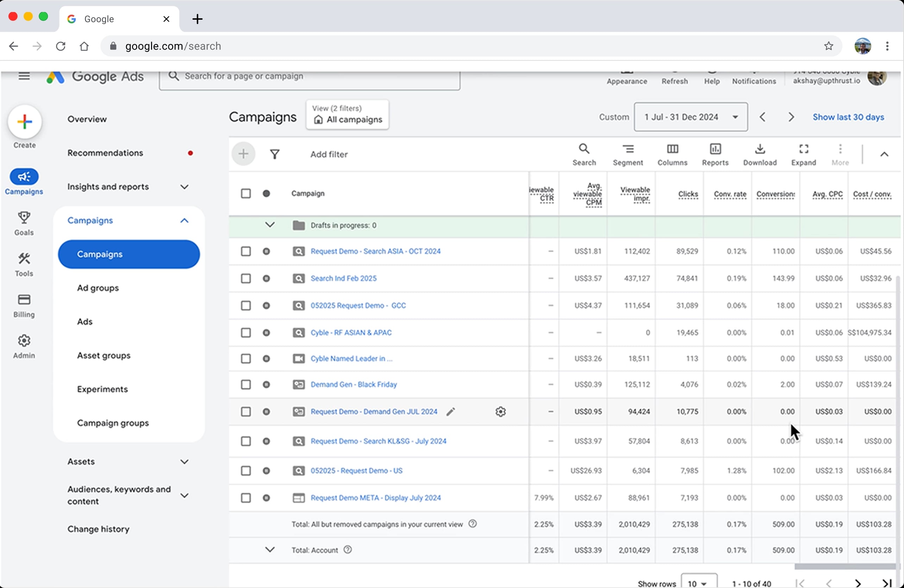Open the Segment options
The image size is (904, 588).
coord(628,155)
